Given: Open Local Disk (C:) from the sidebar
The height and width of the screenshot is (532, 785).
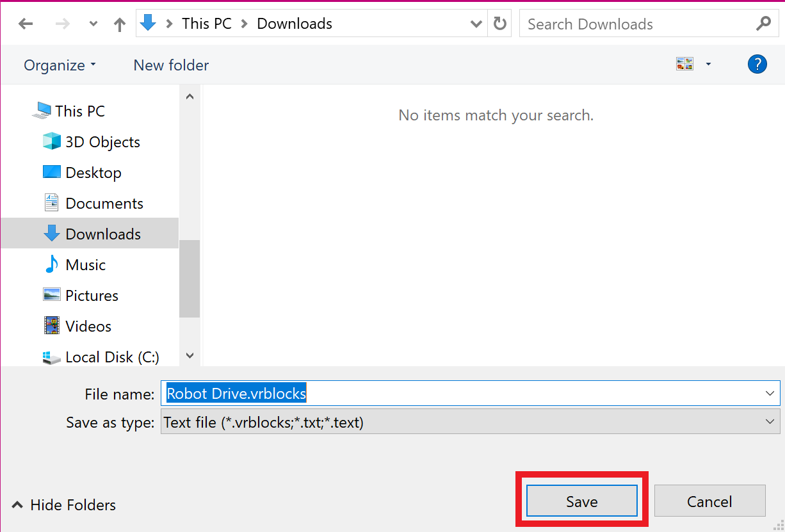Looking at the screenshot, I should point(112,357).
